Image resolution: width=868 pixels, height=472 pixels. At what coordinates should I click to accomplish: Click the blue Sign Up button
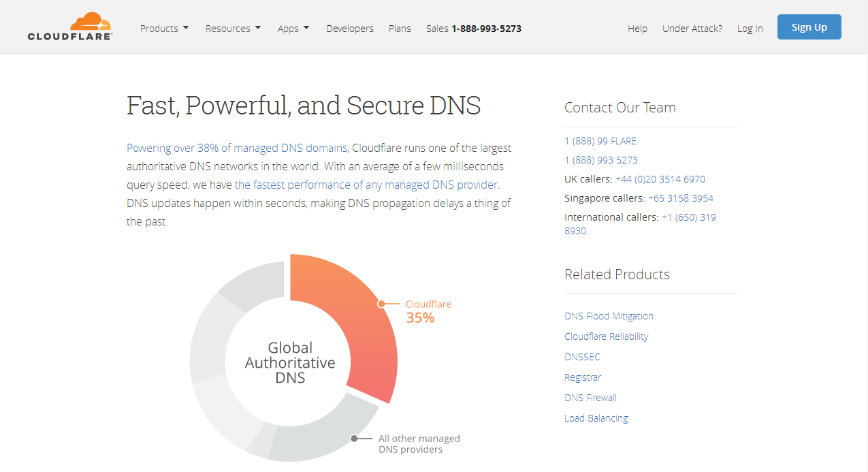[x=809, y=27]
